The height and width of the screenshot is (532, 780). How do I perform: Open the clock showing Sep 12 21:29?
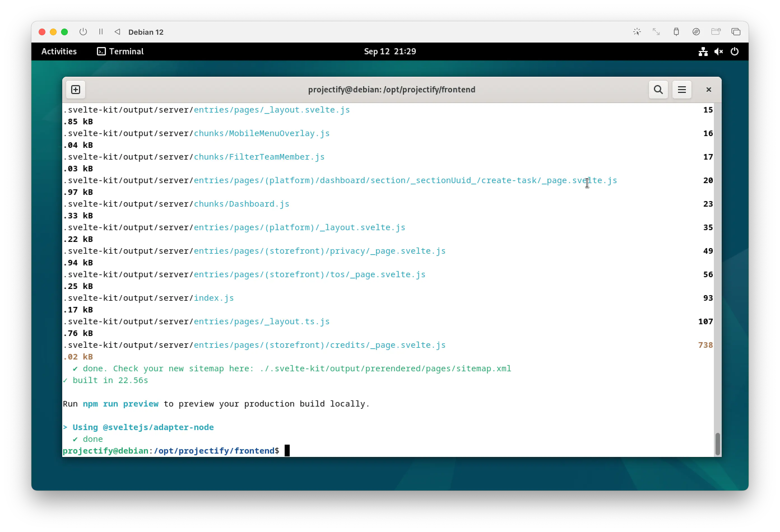(390, 51)
